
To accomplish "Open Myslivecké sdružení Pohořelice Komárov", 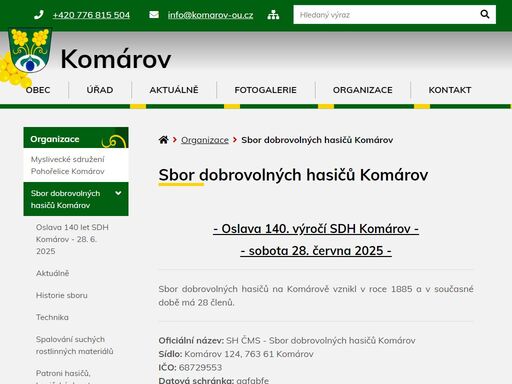I will click(x=76, y=165).
